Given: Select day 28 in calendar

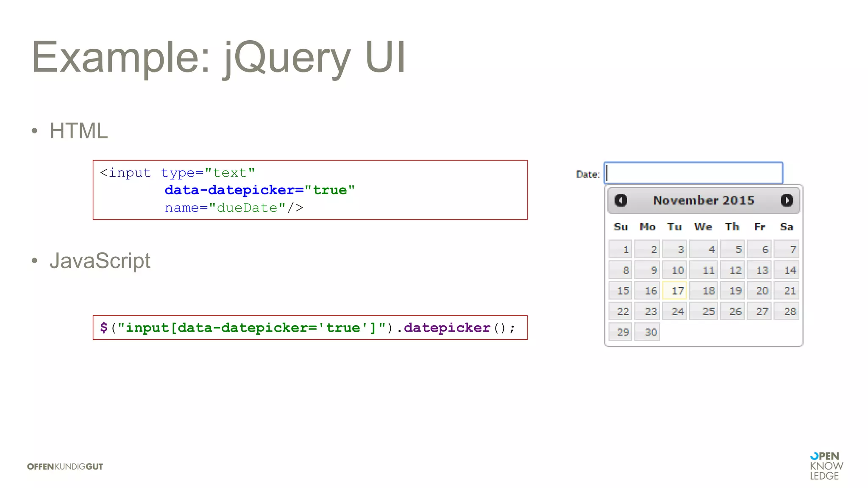Looking at the screenshot, I should 787,311.
